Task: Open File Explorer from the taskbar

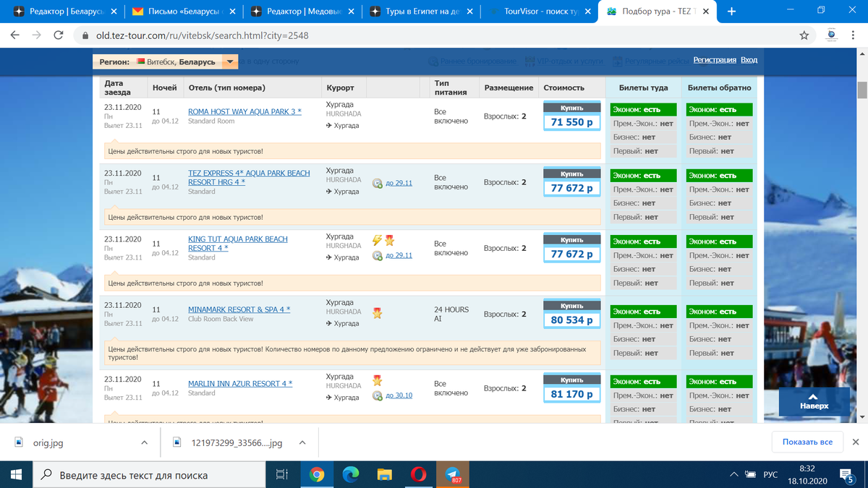Action: (x=385, y=474)
